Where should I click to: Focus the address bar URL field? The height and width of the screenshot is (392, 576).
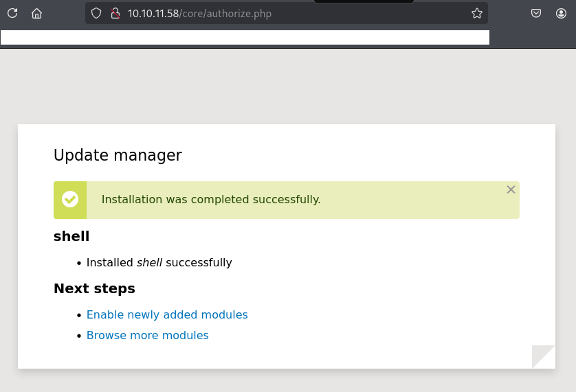[x=275, y=13]
